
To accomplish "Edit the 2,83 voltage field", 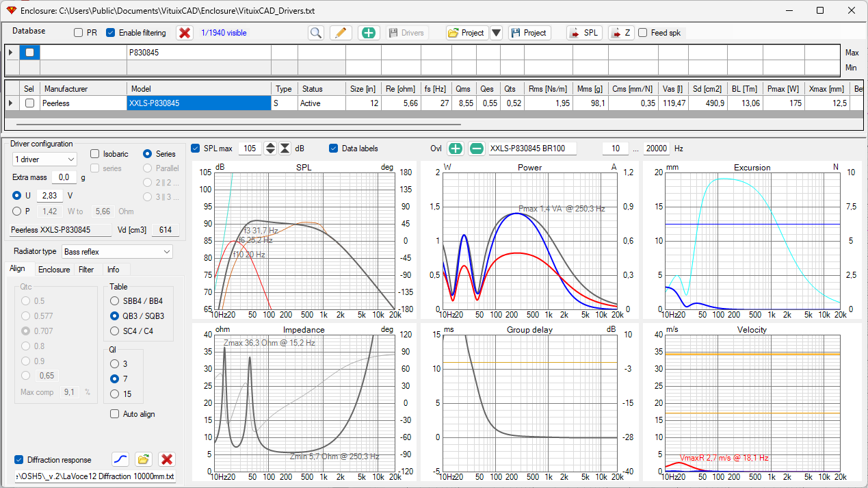I will [49, 196].
